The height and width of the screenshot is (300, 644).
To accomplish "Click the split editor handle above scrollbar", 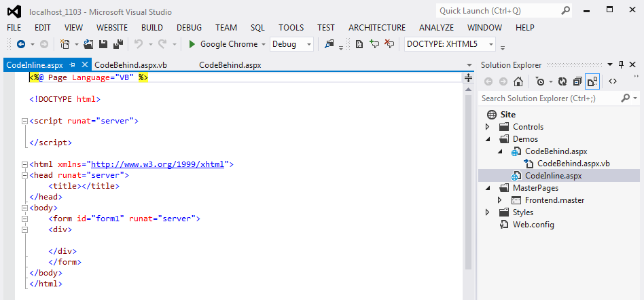I will [468, 77].
